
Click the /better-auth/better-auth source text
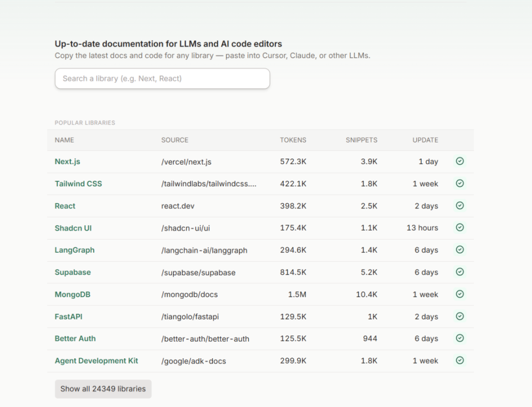tap(205, 339)
